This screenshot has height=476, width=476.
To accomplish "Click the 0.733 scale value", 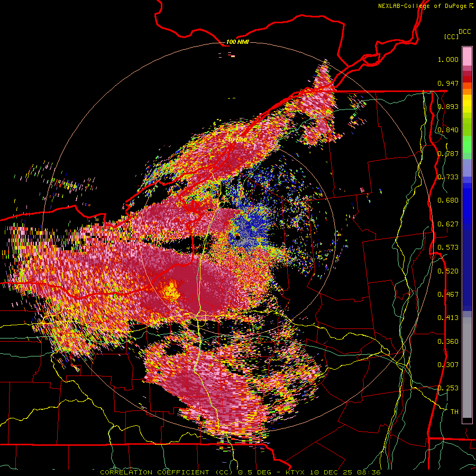I will [448, 177].
